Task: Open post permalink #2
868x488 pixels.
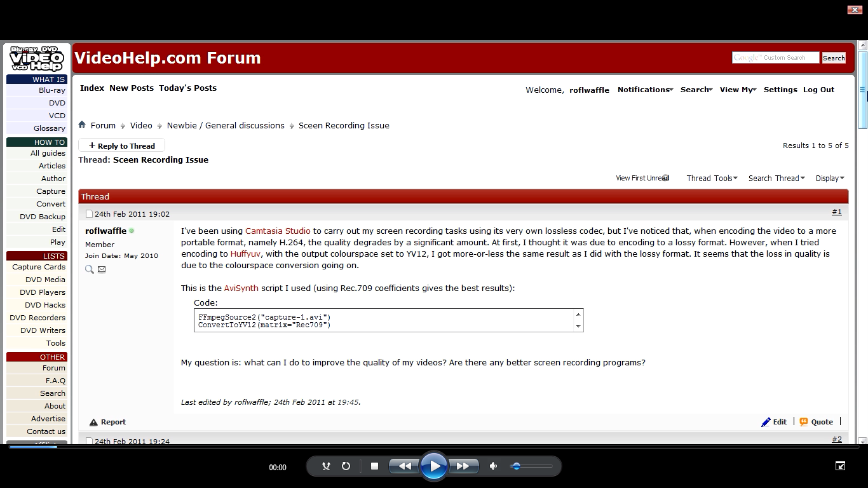Action: 836,439
